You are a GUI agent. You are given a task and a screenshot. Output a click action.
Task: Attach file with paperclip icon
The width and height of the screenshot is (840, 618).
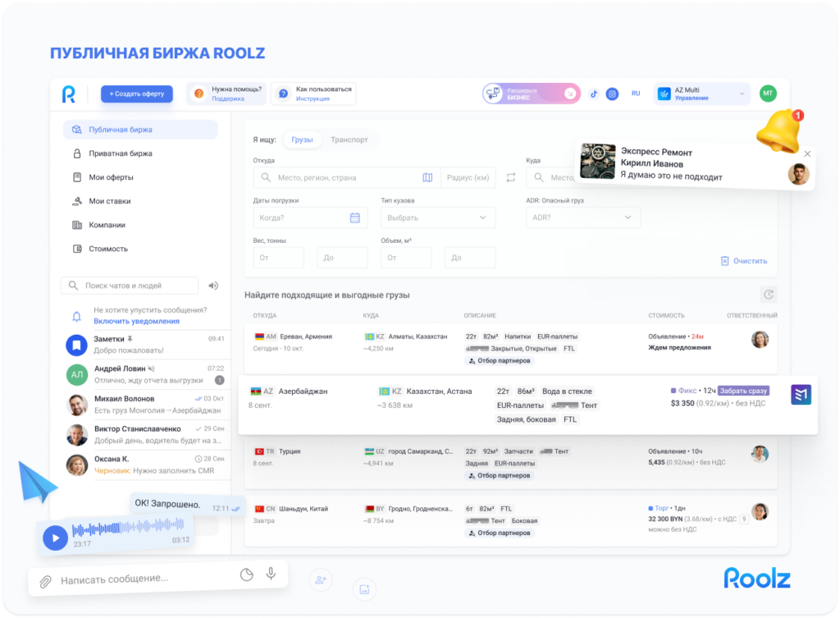(x=46, y=582)
